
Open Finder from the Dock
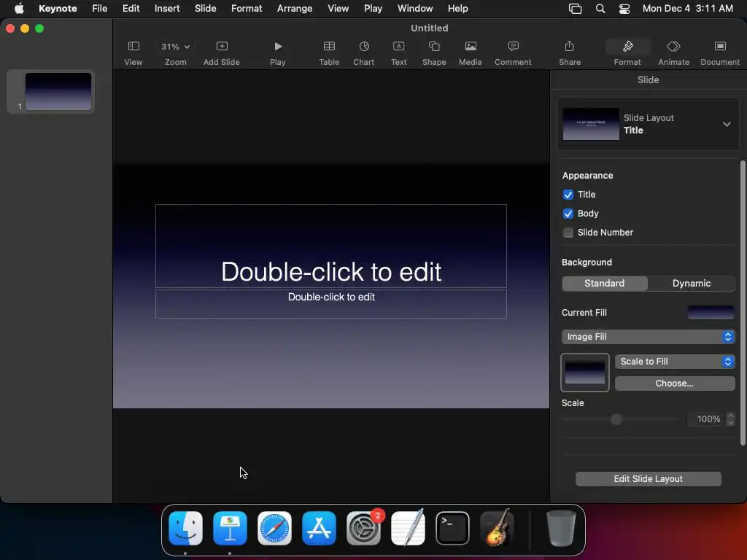point(186,529)
